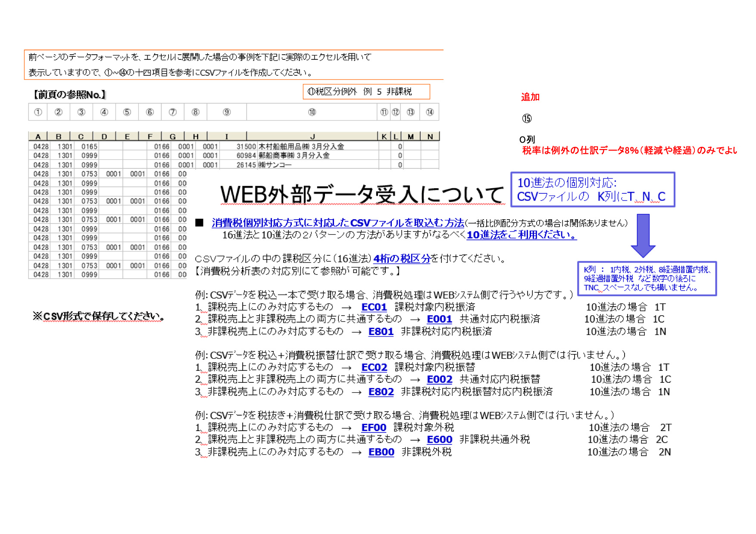Click the 10進法の場合 2C value
Viewport: 756px width, 534px height.
[628, 440]
